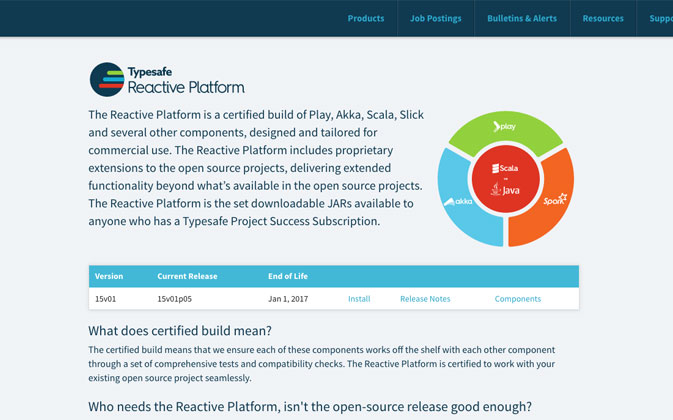Select the 15v01 version cell

click(x=106, y=299)
